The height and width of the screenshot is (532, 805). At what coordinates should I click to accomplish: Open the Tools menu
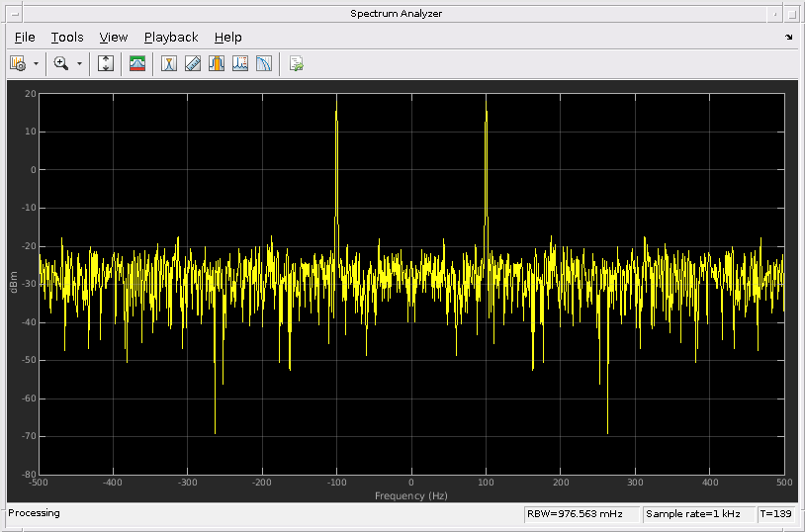[x=67, y=38]
